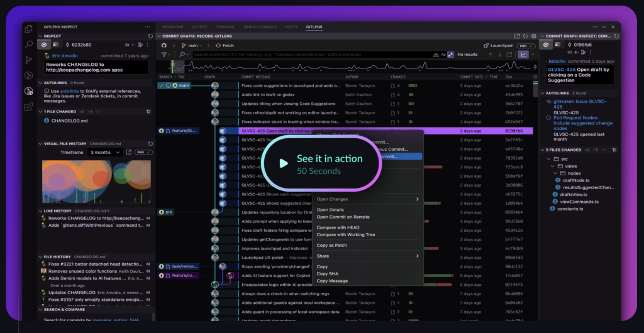Open the GitLens Inspect activity icon
Screen dimensions: 644x333
[x=28, y=91]
